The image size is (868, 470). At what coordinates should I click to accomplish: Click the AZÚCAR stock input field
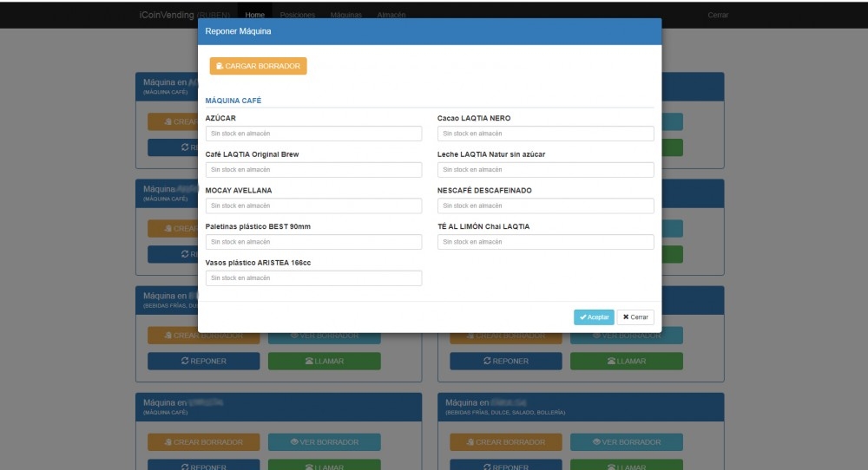pyautogui.click(x=313, y=134)
